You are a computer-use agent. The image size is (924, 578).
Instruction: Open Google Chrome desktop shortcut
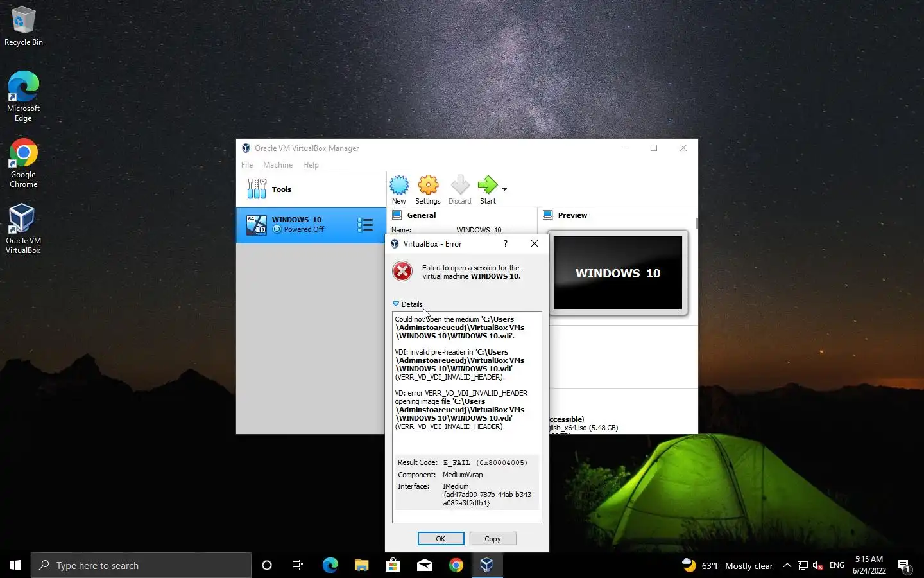24,163
